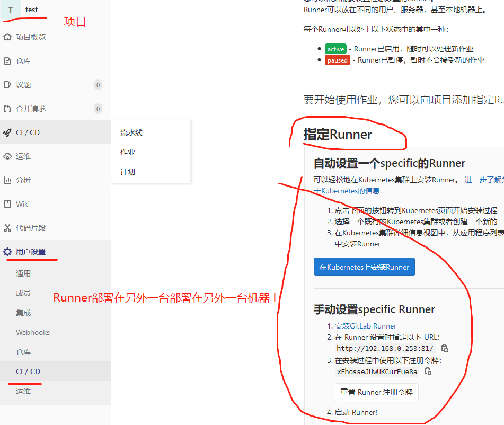Screen dimensions: 504x425
Task: Click the rocket icon beside the upper CI / CD
Action: (7, 132)
